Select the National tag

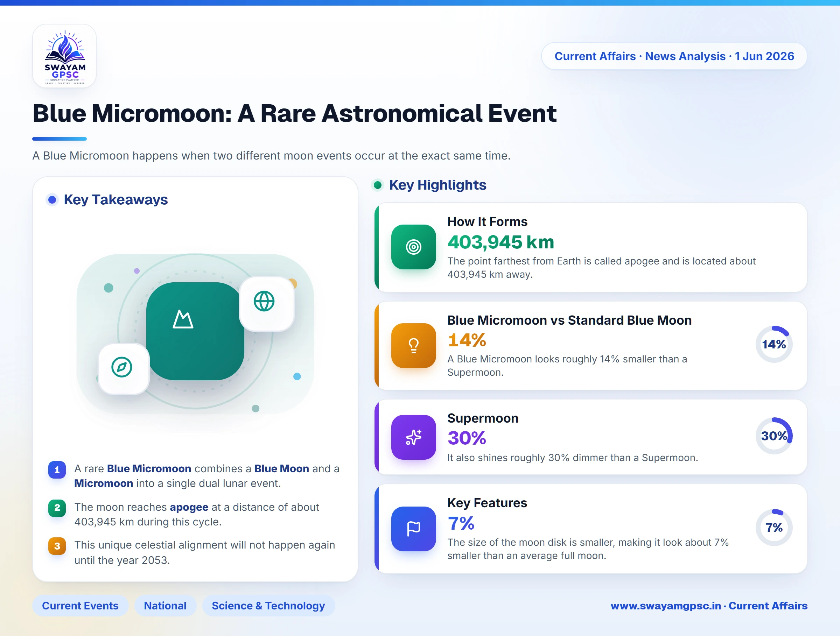point(165,606)
